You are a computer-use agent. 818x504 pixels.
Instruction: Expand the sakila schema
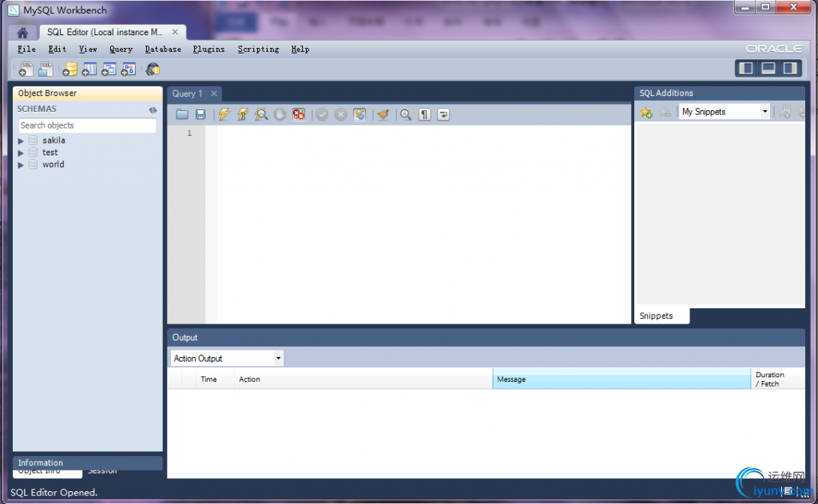click(21, 141)
